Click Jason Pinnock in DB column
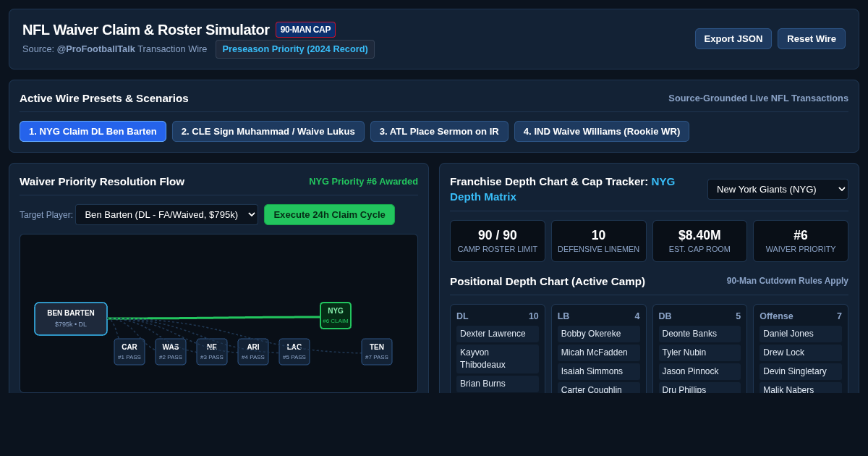This screenshot has height=456, width=868. [x=699, y=371]
